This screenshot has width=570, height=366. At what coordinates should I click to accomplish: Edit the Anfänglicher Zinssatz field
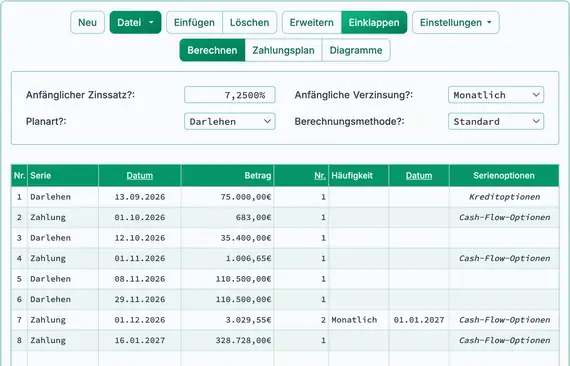230,95
